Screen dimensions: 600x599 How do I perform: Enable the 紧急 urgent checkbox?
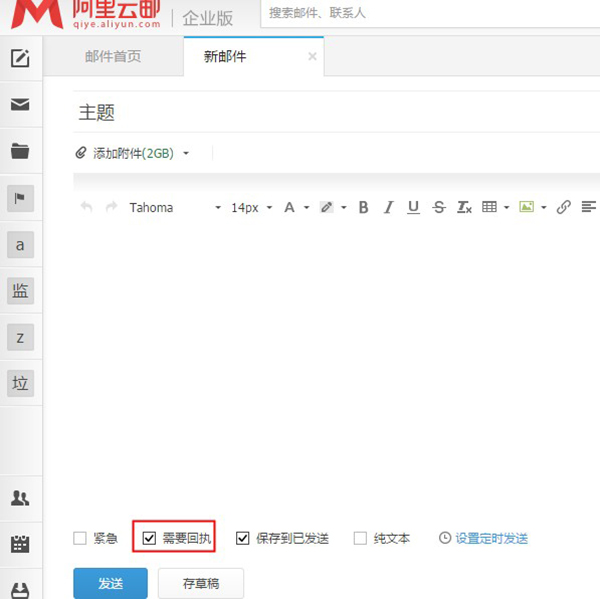point(80,539)
